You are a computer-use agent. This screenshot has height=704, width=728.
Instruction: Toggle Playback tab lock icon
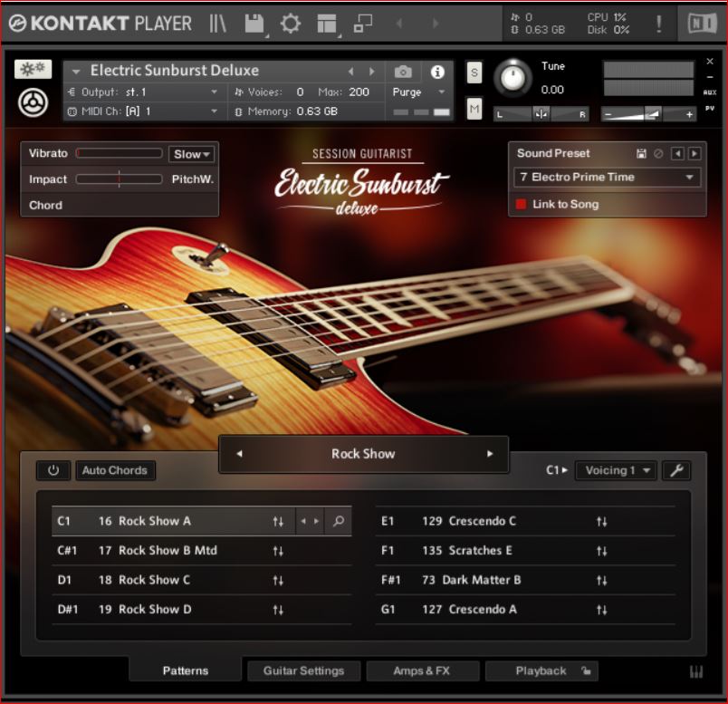586,670
